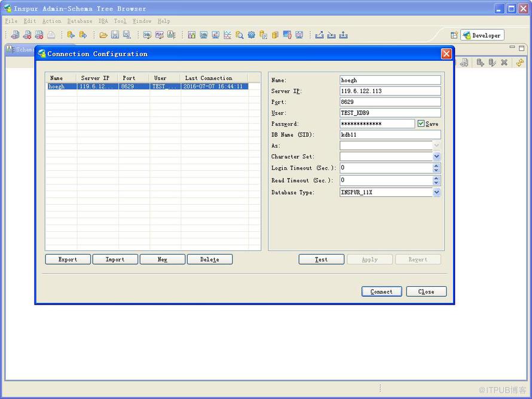Image resolution: width=532 pixels, height=399 pixels.
Task: Click the monitor chart icon beside the grid icon
Action: click(299, 35)
